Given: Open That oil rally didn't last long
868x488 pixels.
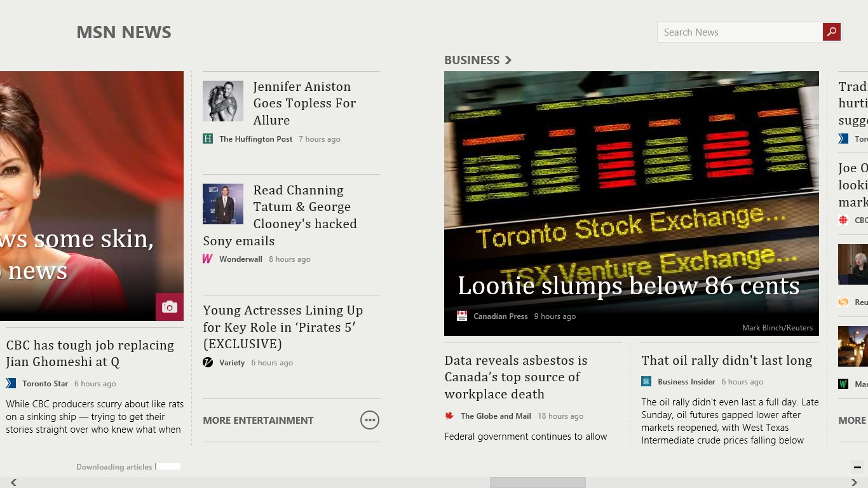Looking at the screenshot, I should pyautogui.click(x=726, y=360).
